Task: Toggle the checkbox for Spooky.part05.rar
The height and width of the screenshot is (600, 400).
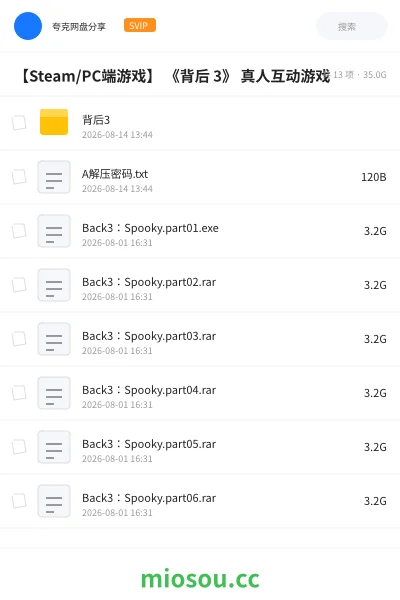Action: point(19,447)
